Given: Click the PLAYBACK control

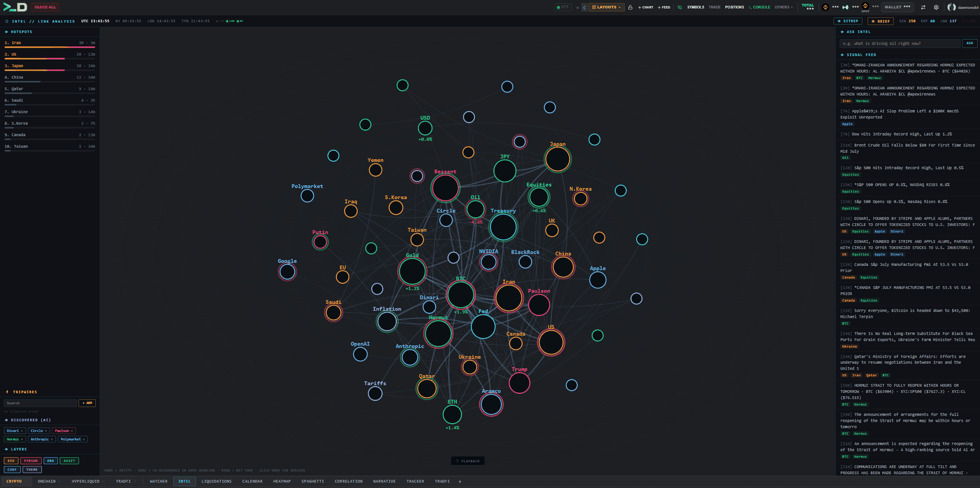Looking at the screenshot, I should (468, 461).
